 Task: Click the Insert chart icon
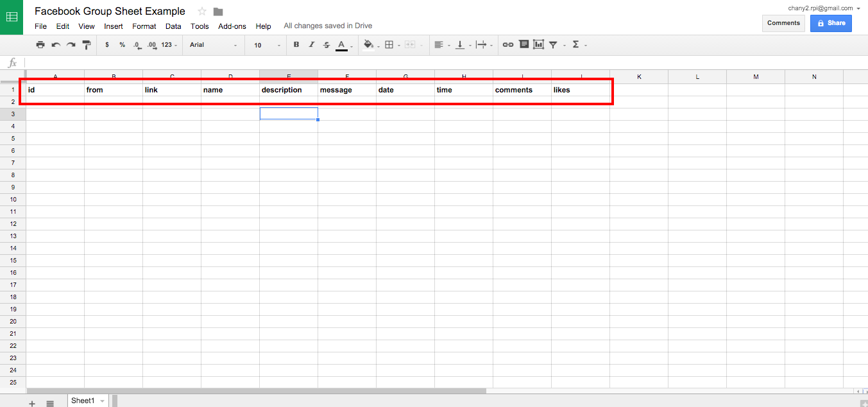[x=538, y=45]
